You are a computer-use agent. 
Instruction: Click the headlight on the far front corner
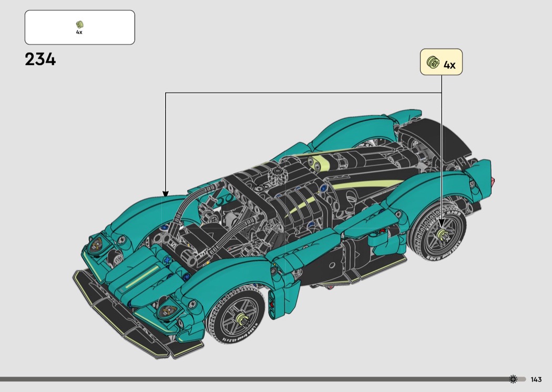[97, 244]
